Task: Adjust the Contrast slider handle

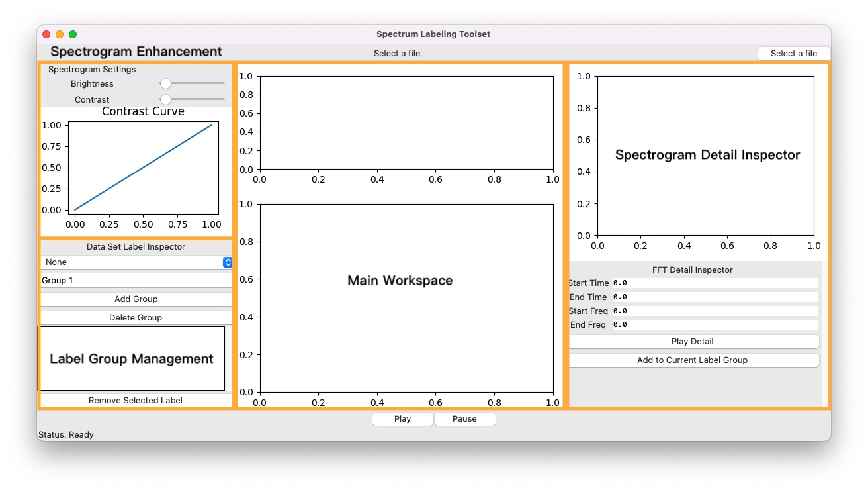Action: pos(165,99)
